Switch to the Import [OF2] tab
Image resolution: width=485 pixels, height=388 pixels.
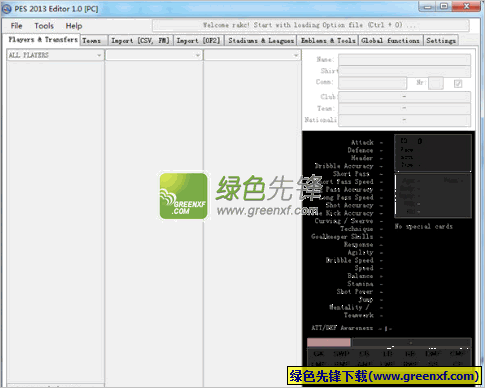(x=198, y=40)
